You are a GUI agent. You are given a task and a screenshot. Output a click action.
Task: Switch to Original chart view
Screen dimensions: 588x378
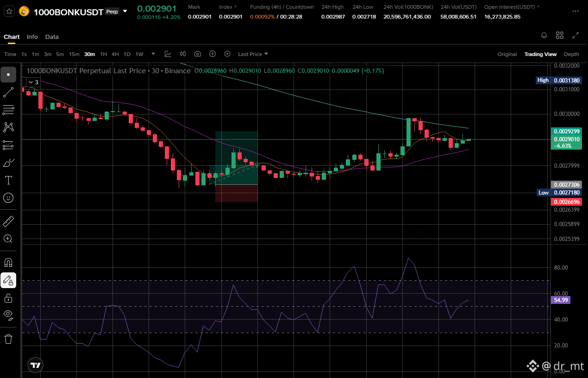pos(507,54)
